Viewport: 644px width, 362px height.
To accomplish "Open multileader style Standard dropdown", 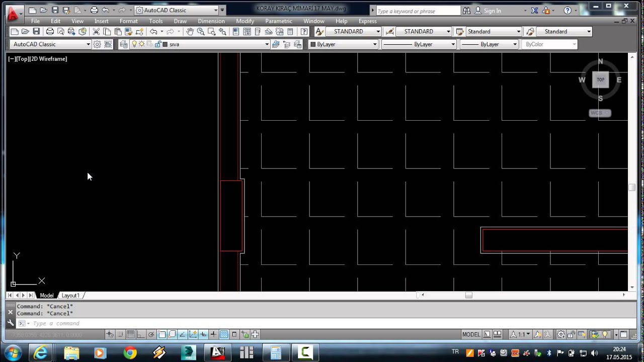I will [589, 31].
